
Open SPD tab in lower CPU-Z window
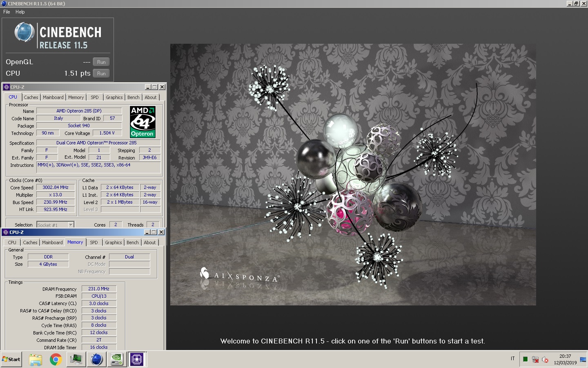[94, 242]
